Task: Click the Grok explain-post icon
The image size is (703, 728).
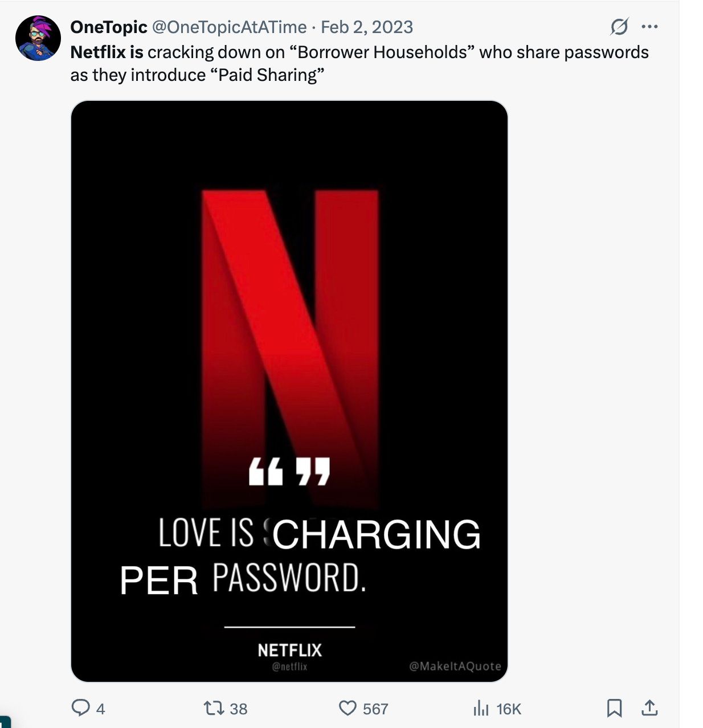Action: [619, 27]
